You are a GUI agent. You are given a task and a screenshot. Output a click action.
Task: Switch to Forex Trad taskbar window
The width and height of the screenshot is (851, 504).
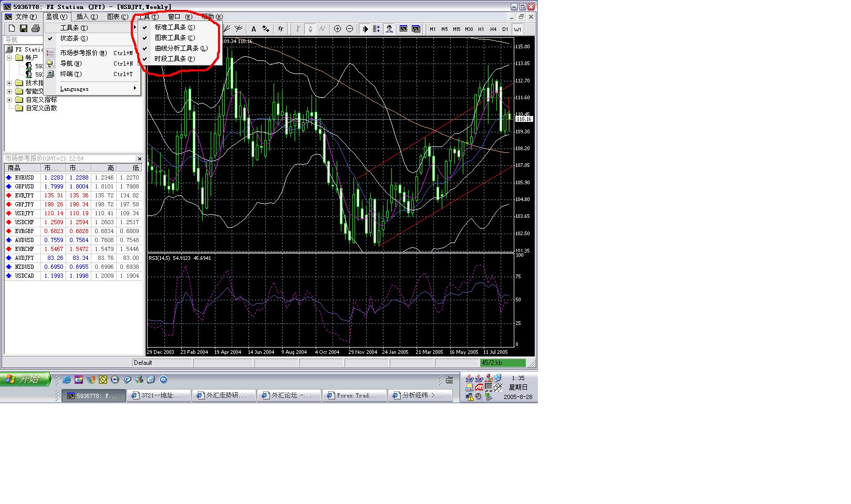[354, 395]
